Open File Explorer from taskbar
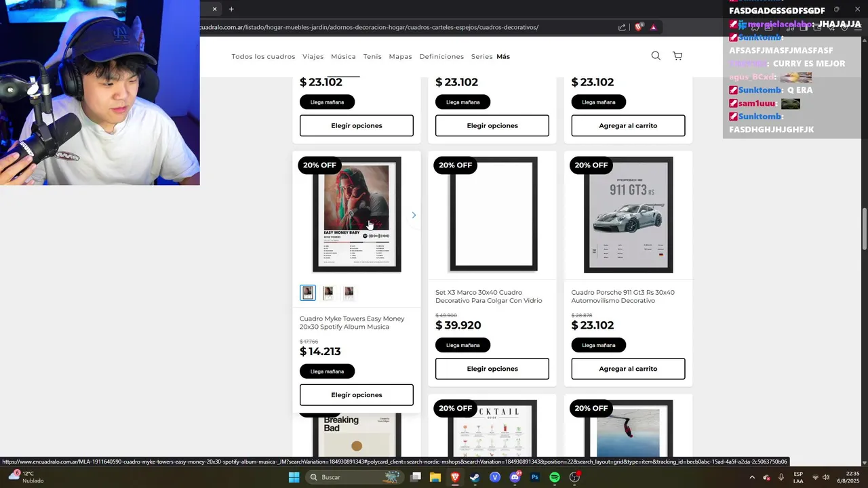The width and height of the screenshot is (868, 488). pyautogui.click(x=435, y=477)
